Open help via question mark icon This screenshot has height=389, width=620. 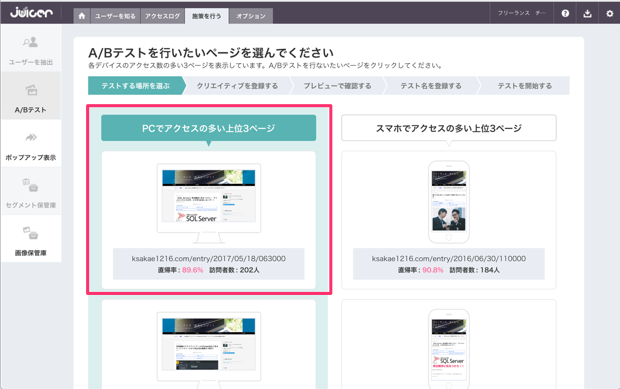pyautogui.click(x=565, y=13)
